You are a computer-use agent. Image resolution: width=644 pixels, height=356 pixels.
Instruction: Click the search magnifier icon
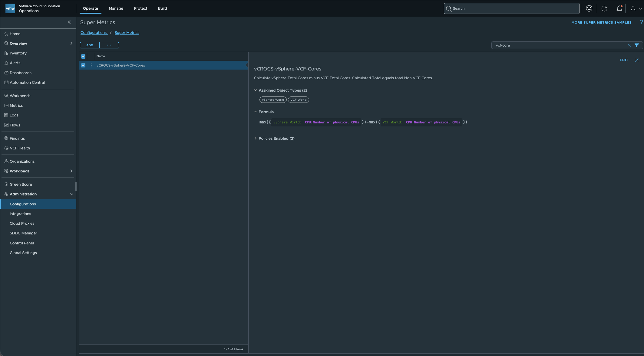point(449,8)
